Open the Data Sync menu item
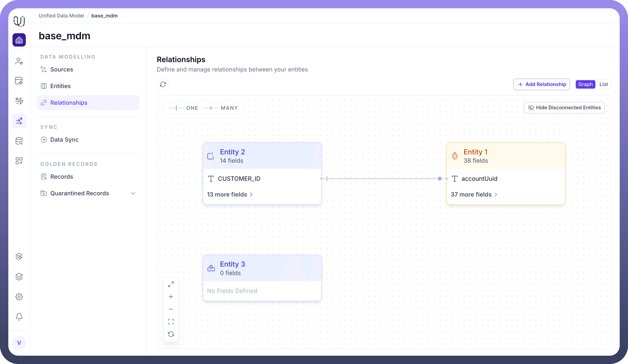 64,140
